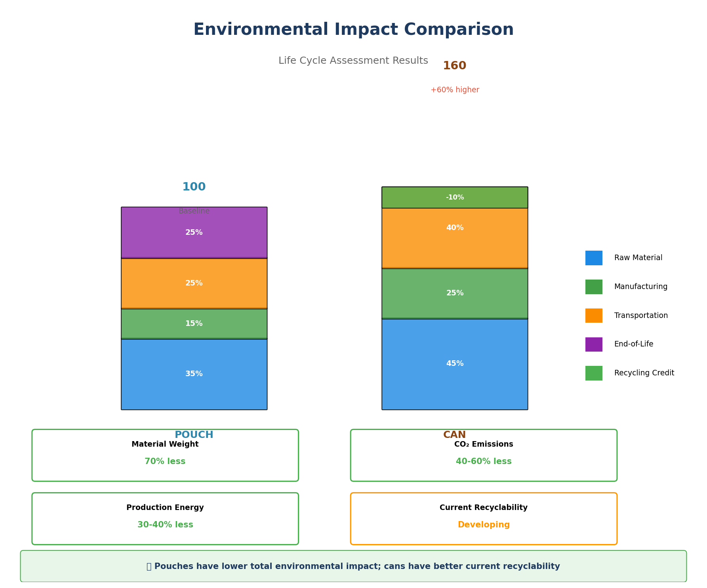Click the Recycling Credit legend swatch
Screen dimensions: 707x588
tap(593, 373)
